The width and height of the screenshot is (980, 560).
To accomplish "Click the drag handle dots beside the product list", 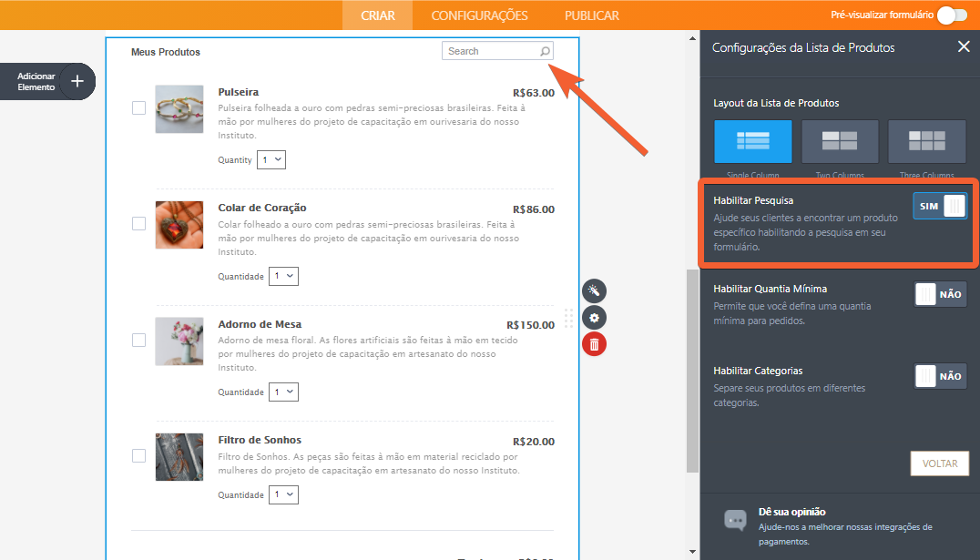I will click(x=568, y=318).
